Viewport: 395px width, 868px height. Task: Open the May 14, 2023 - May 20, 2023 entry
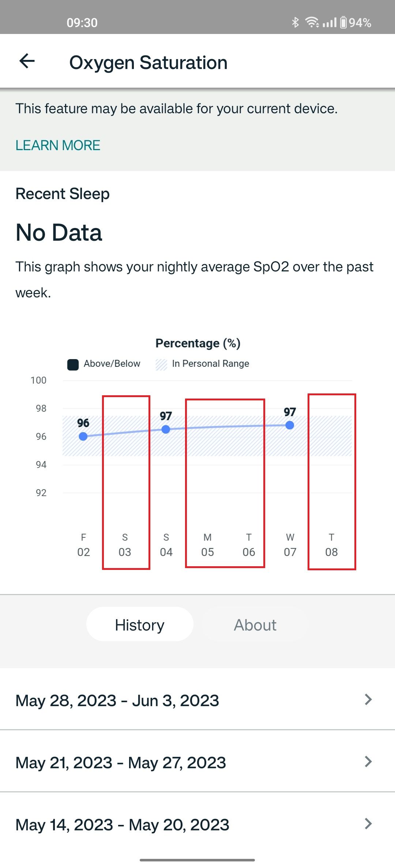tap(122, 825)
